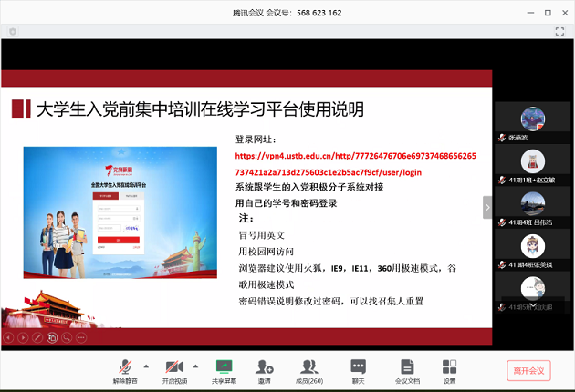Open meeting documents (会议文档)
Screen dimensions: 575x392
point(407,367)
